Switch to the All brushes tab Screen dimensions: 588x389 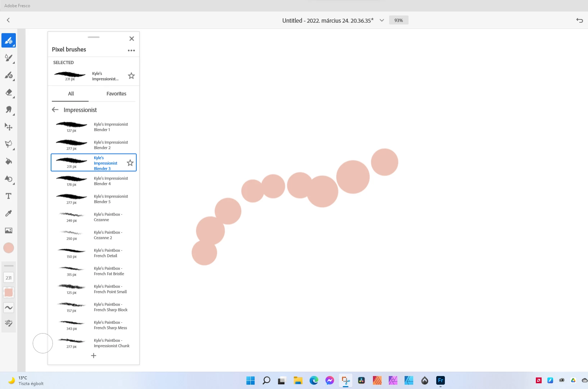[71, 94]
